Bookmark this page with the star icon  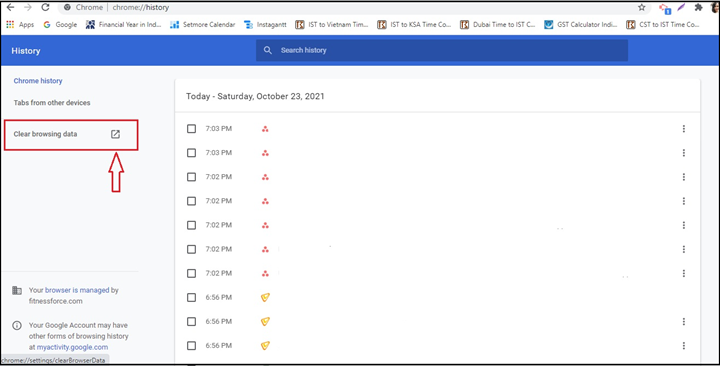pyautogui.click(x=641, y=7)
